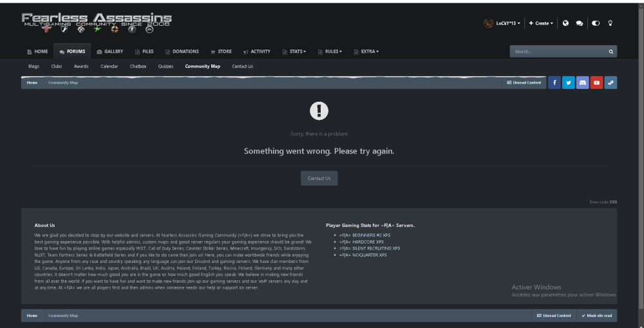Open the DONATIONS tab
644x328 pixels.
click(x=182, y=52)
